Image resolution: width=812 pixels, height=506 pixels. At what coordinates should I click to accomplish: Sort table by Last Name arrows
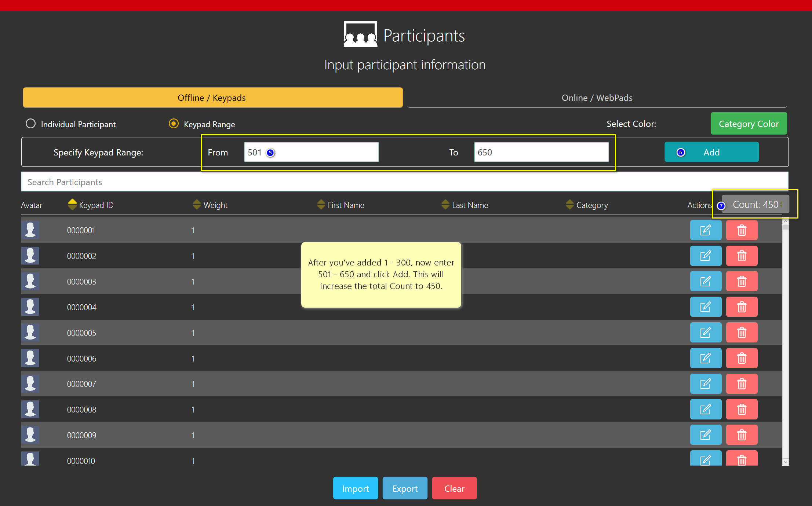coord(445,205)
